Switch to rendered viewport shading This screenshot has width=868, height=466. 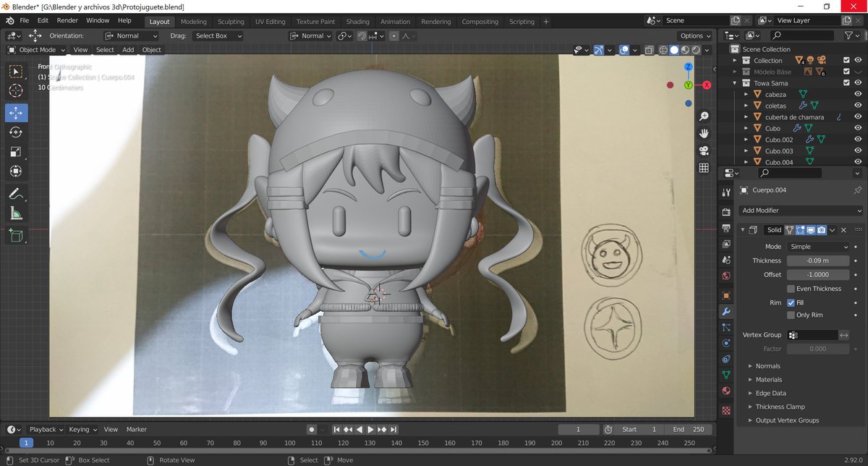(695, 50)
